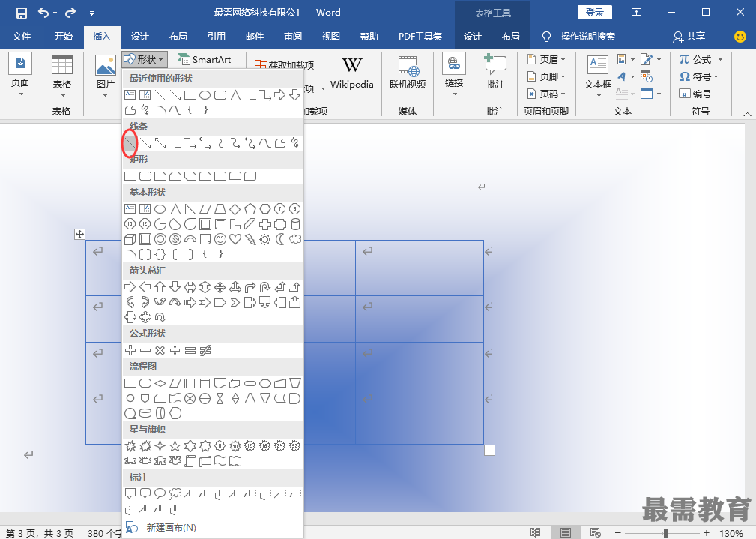Screen dimensions: 756x539
Task: Pick the smiley face shape
Action: pyautogui.click(x=220, y=239)
